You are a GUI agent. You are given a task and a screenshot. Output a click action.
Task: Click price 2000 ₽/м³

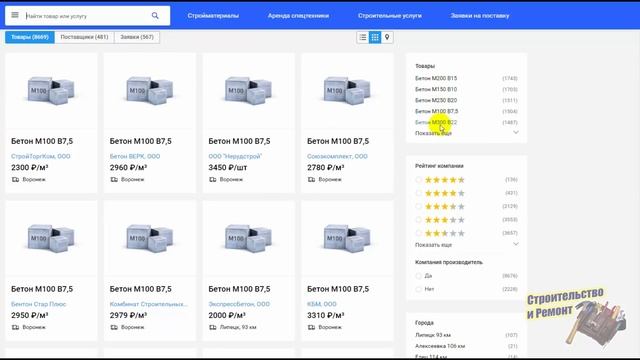(x=227, y=316)
